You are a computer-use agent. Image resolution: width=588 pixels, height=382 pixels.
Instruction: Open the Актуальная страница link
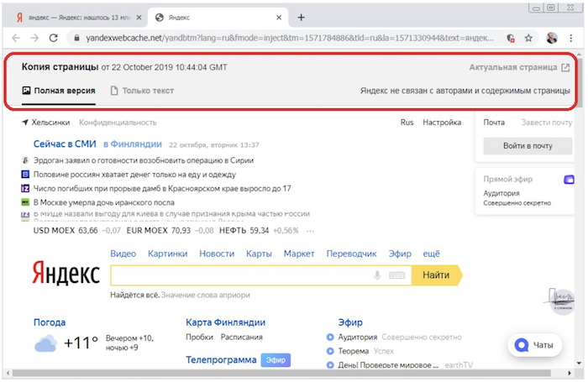point(513,67)
